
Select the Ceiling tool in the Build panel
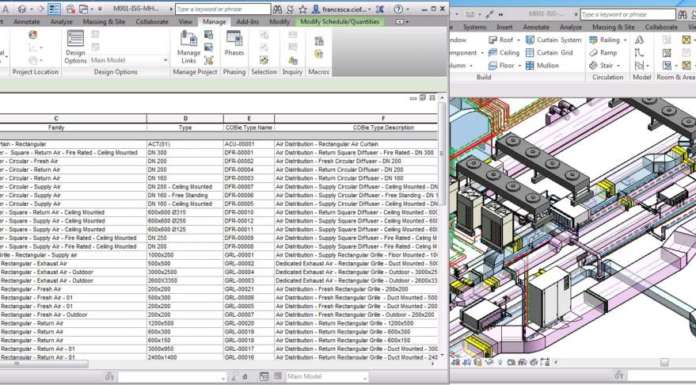(504, 53)
